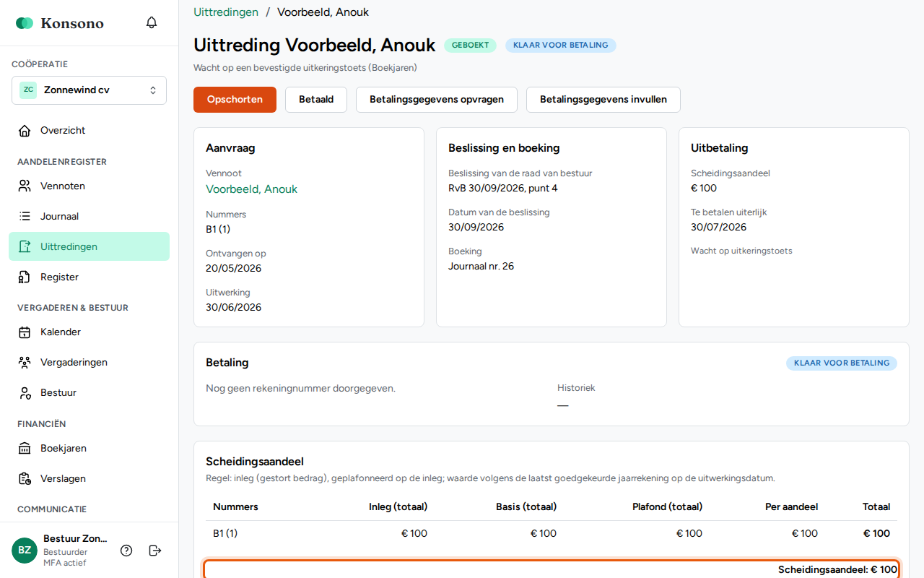This screenshot has height=578, width=924.
Task: Click the Inleg (totaal) column header
Action: 398,507
